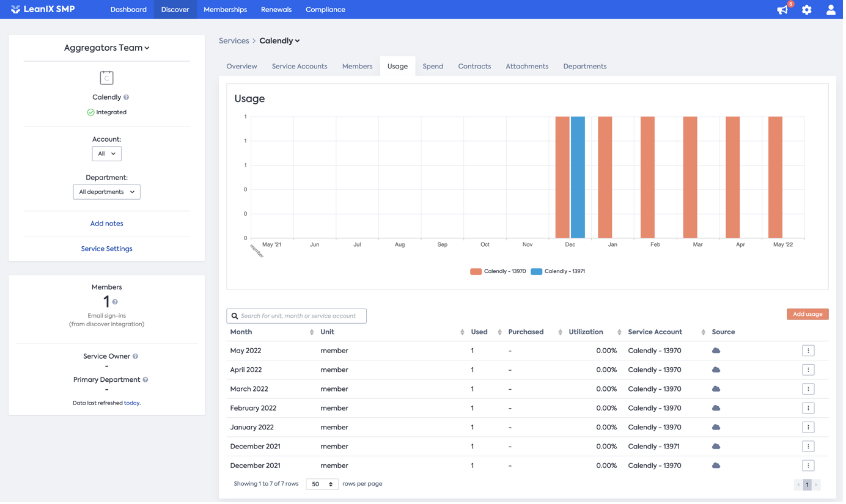Image resolution: width=846 pixels, height=504 pixels.
Task: Open Dashboard in top navigation
Action: (x=129, y=10)
